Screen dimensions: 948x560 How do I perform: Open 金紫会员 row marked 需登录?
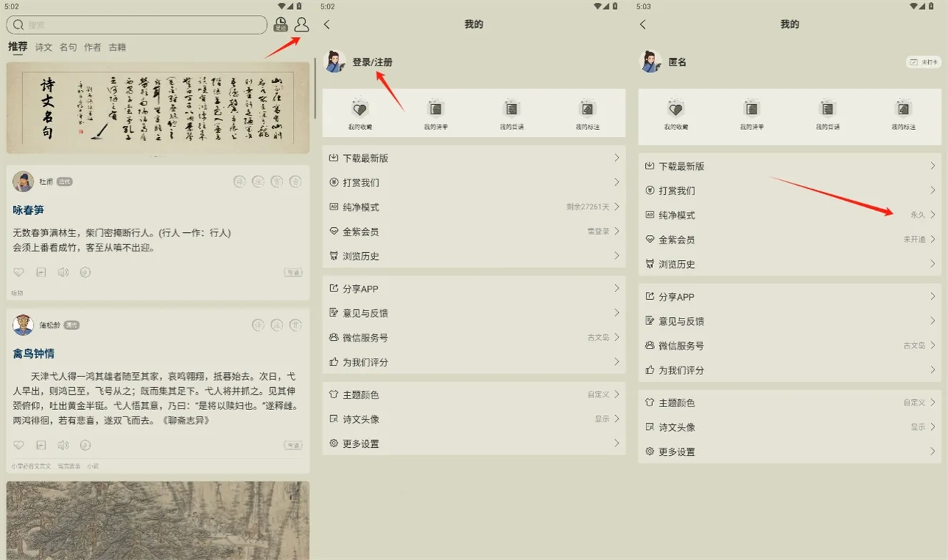click(x=474, y=231)
